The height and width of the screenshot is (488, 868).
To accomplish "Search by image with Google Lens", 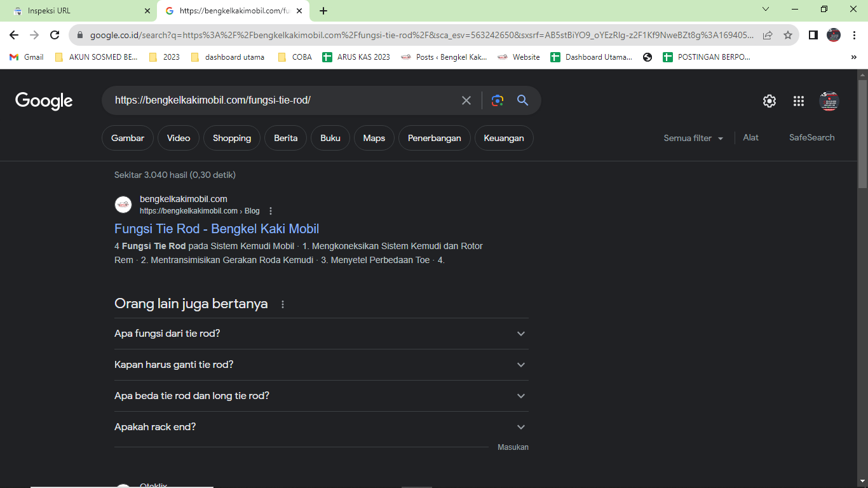I will tap(498, 100).
